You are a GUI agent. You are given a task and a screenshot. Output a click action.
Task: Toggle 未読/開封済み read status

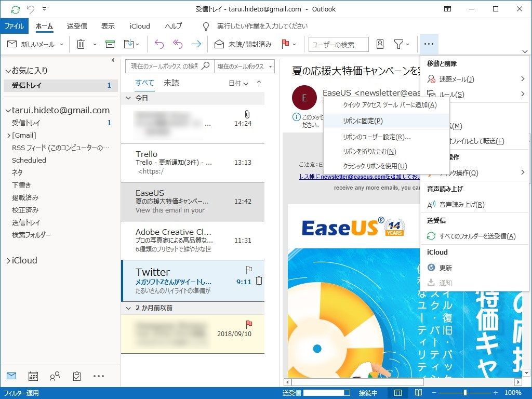click(x=243, y=44)
